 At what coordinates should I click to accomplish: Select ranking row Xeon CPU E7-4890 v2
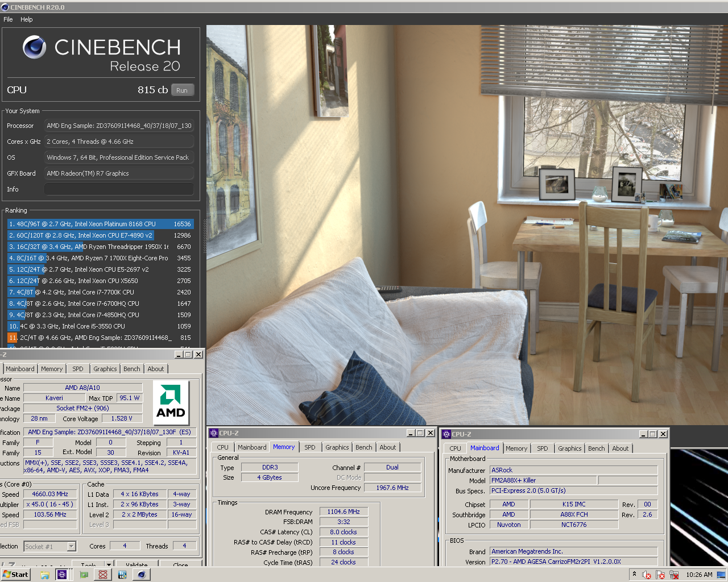(x=100, y=235)
